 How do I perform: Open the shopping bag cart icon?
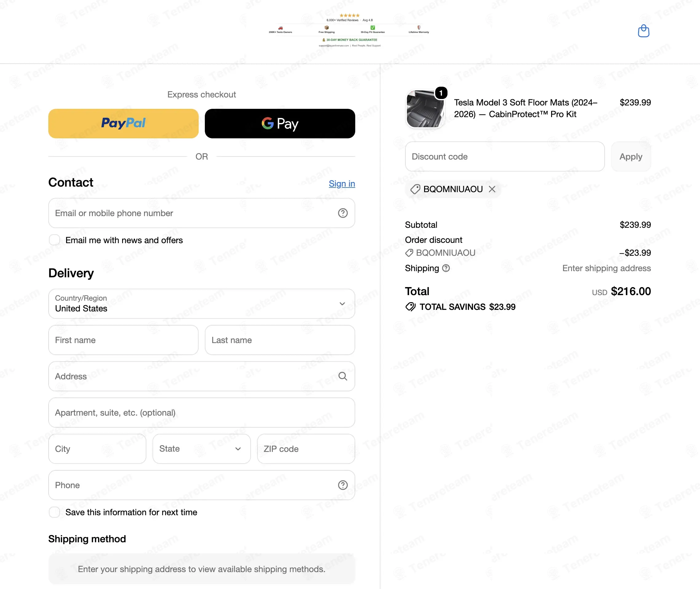click(643, 31)
